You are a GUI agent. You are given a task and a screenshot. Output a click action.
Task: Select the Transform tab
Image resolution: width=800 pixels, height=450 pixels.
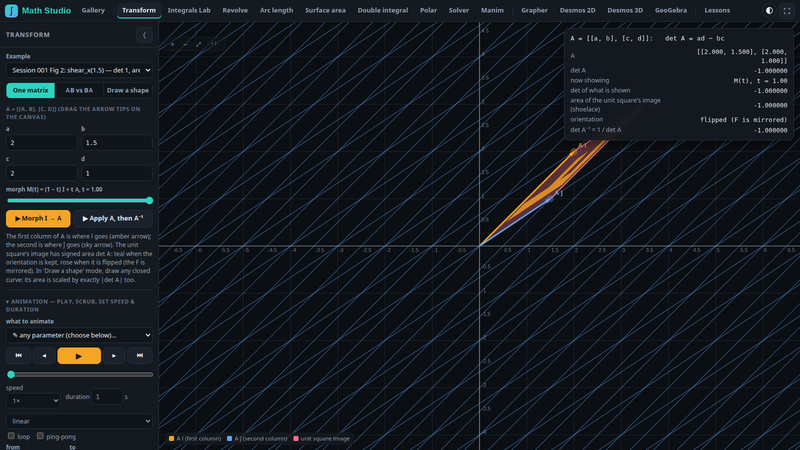coord(139,10)
